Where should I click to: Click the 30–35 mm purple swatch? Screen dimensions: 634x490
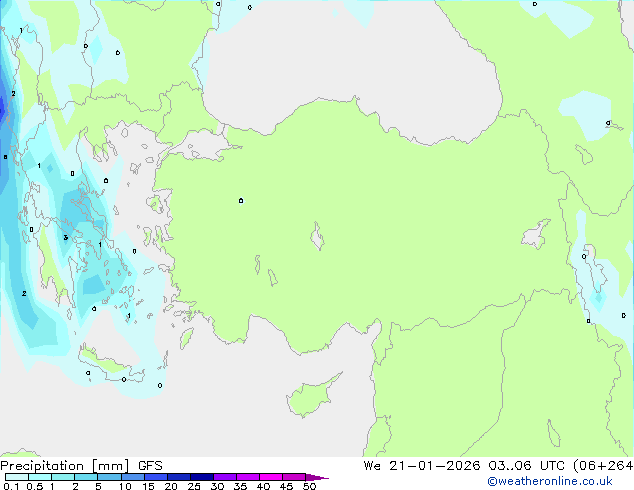(x=224, y=477)
